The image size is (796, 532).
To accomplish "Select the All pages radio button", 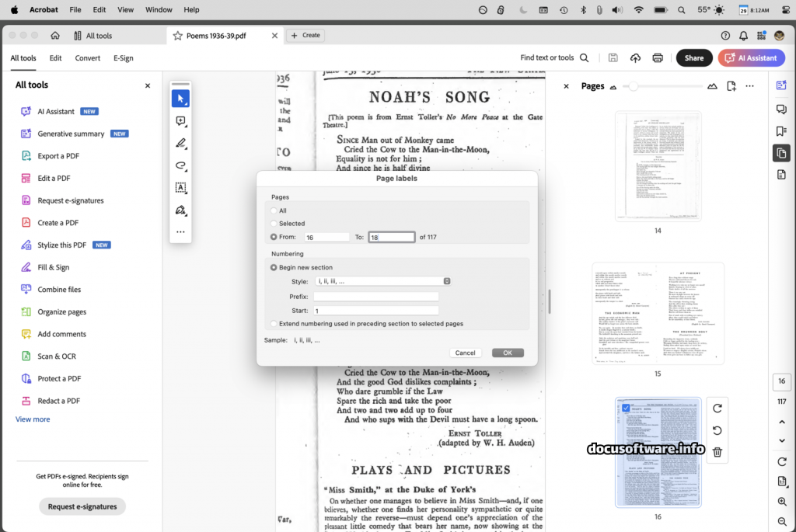I will pos(274,210).
